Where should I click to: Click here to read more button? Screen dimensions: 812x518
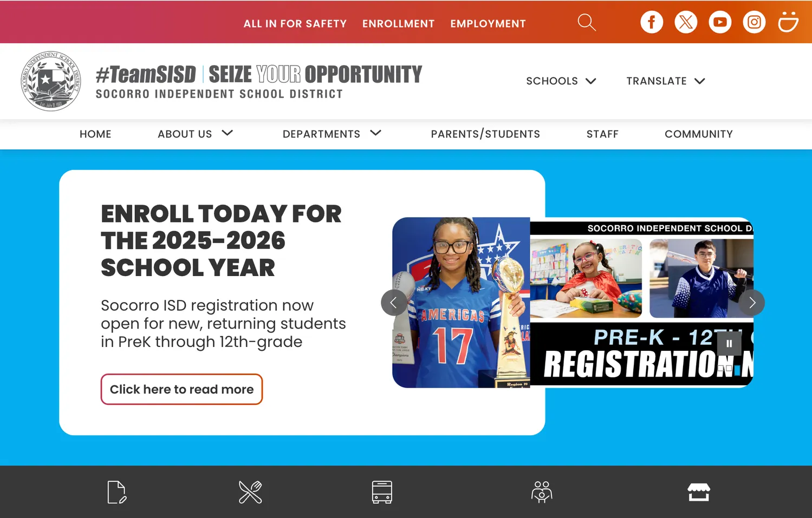point(181,389)
